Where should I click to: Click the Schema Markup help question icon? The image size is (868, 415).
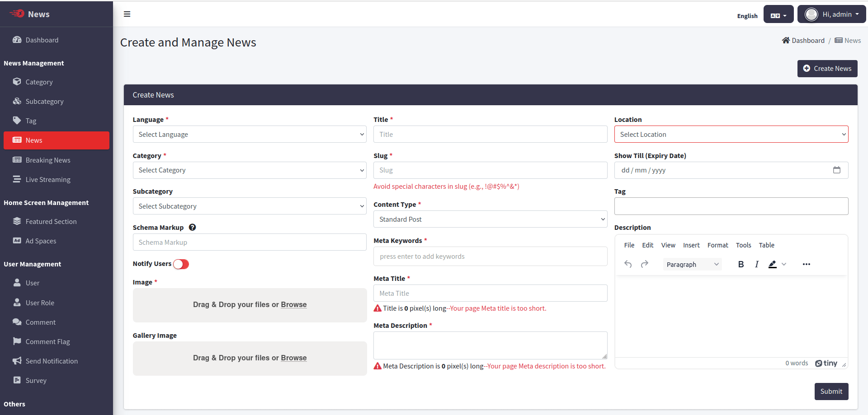click(x=192, y=228)
